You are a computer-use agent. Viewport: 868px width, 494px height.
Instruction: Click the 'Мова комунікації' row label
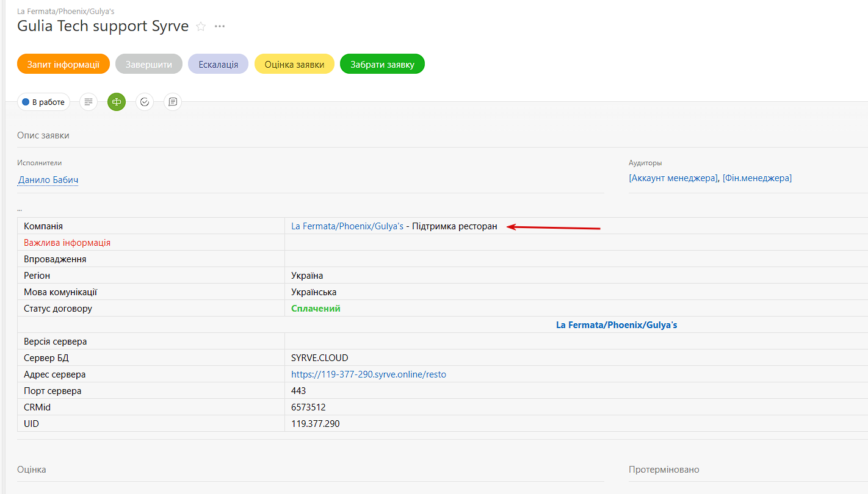tap(60, 292)
